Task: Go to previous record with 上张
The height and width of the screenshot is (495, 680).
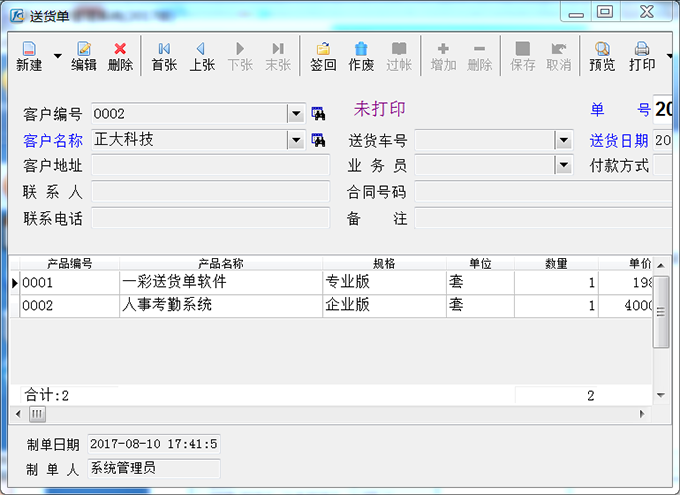Action: click(202, 56)
